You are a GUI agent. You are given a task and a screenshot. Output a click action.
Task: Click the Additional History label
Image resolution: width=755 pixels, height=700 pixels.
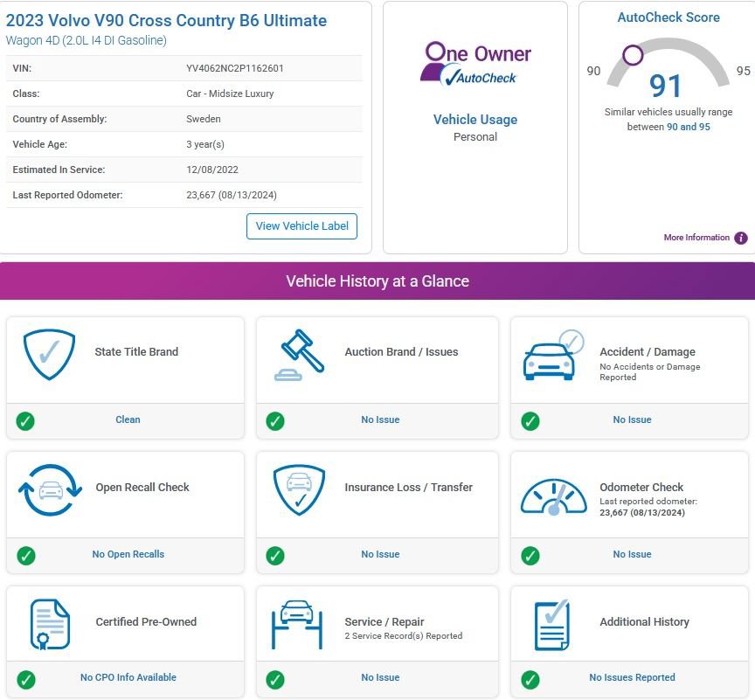[x=645, y=622]
